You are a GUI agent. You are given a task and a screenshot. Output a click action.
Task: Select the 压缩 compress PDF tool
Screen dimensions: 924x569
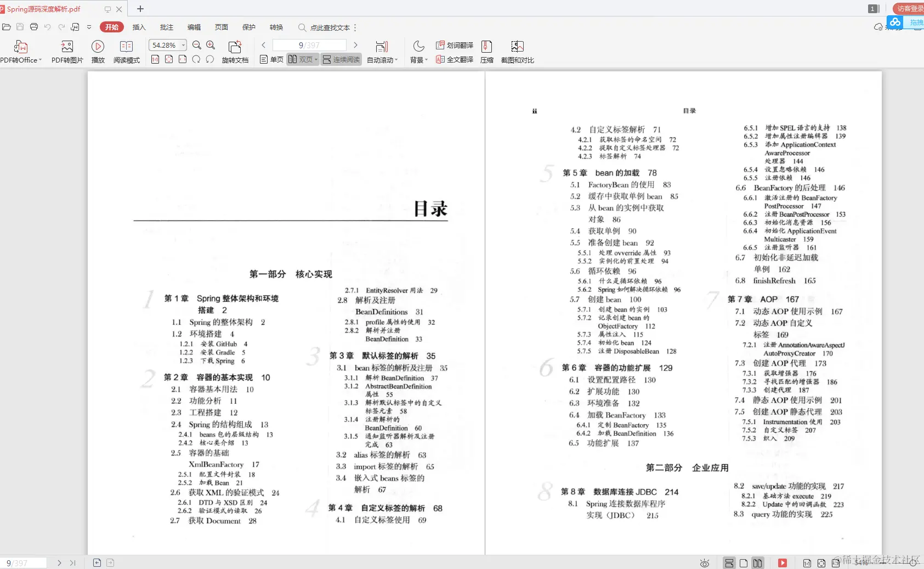[x=486, y=52]
